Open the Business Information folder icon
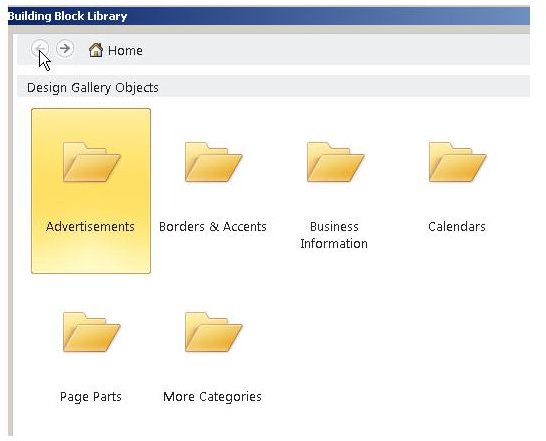Viewport: 546px width, 441px height. pyautogui.click(x=335, y=162)
